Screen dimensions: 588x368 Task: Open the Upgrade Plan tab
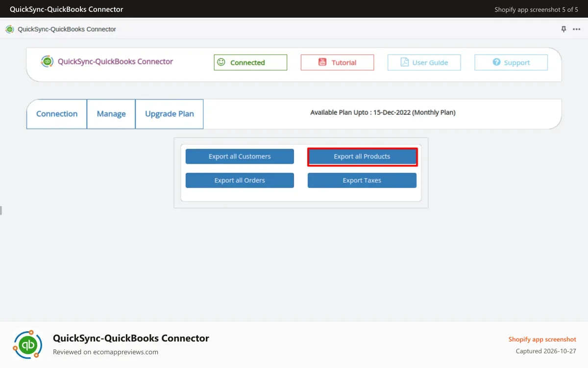[170, 114]
